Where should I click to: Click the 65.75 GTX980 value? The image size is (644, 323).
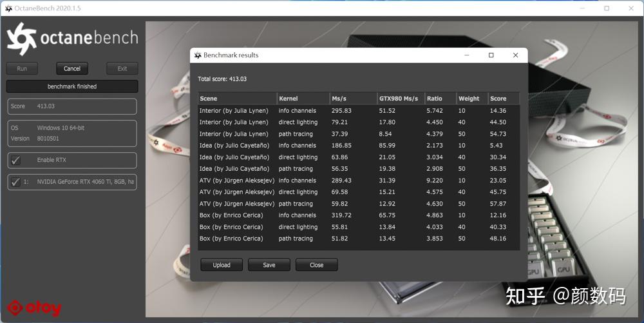(387, 215)
